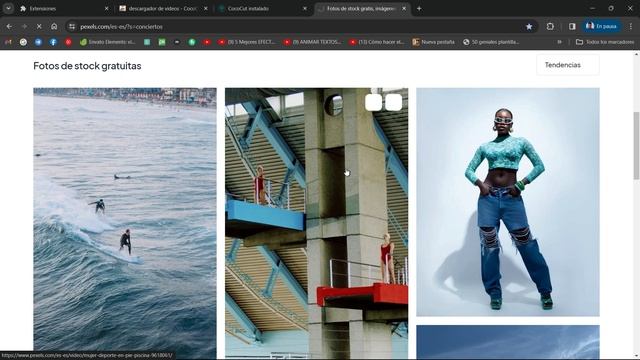Open the 50 geniales plantilla bookmark

pyautogui.click(x=491, y=42)
